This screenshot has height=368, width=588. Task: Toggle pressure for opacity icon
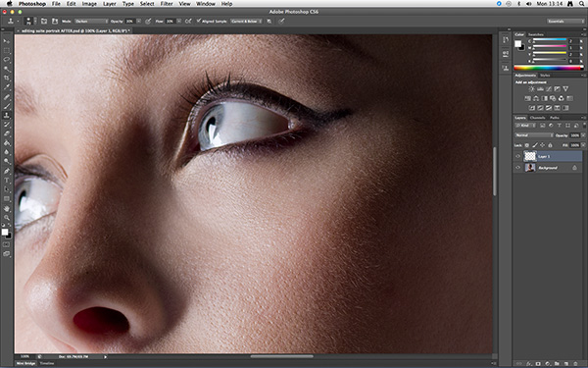(x=148, y=21)
